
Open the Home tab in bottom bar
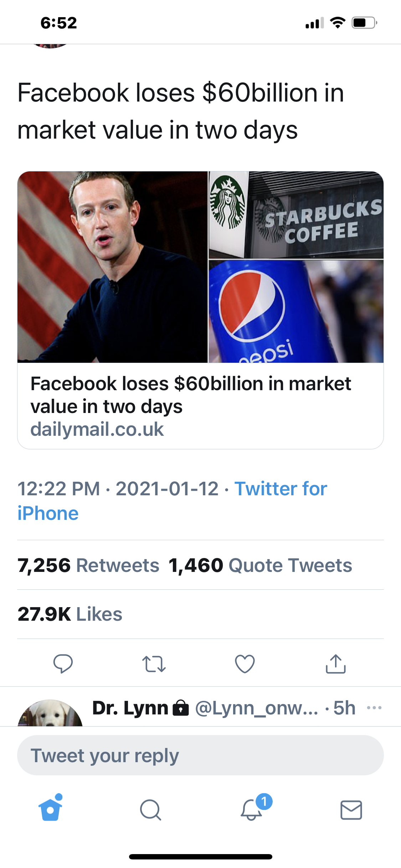[x=50, y=810]
